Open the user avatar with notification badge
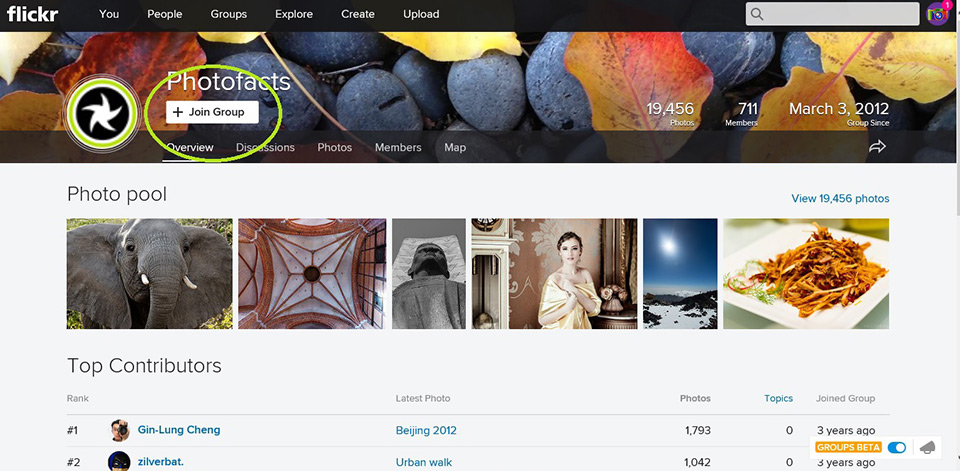Viewport: 960px width, 471px height. (x=938, y=13)
